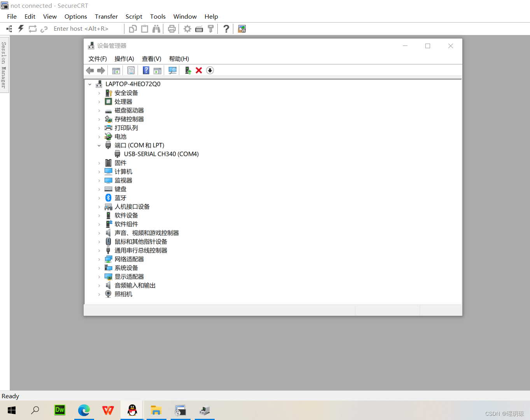Expand the 照相机 category
Screen dimensions: 530x420
(x=99, y=294)
